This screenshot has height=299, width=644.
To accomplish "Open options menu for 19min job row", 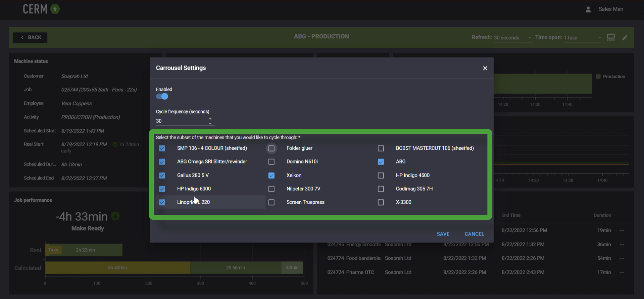I will point(622,231).
